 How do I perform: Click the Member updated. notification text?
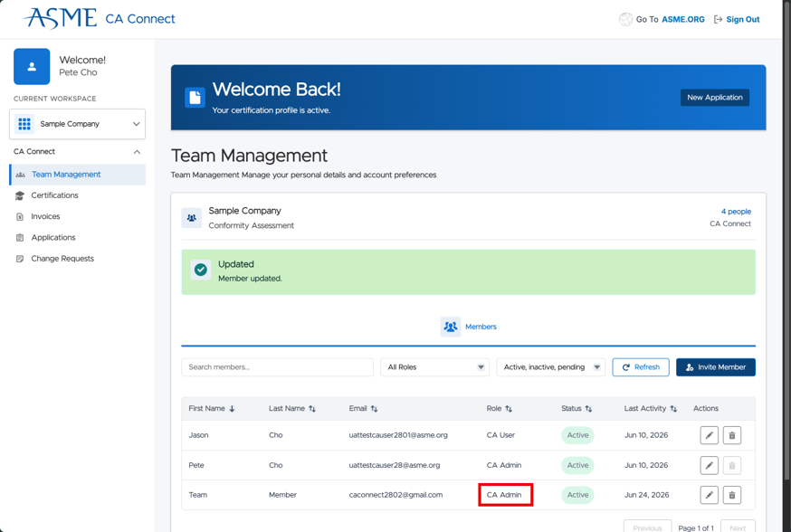click(250, 279)
